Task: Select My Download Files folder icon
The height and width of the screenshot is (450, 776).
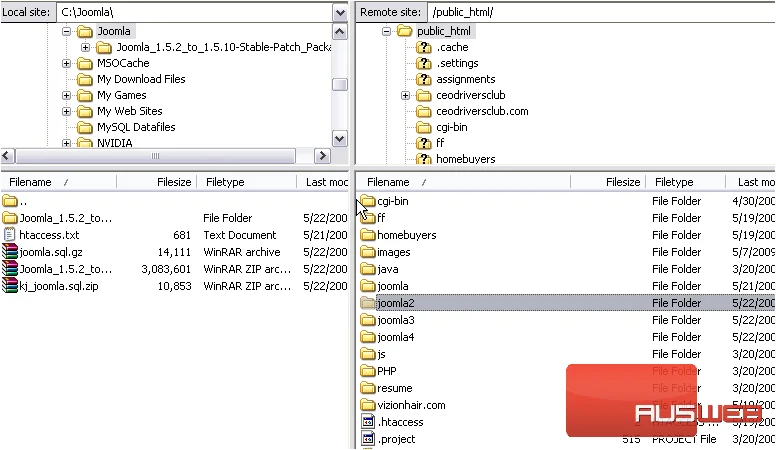Action: tap(85, 79)
